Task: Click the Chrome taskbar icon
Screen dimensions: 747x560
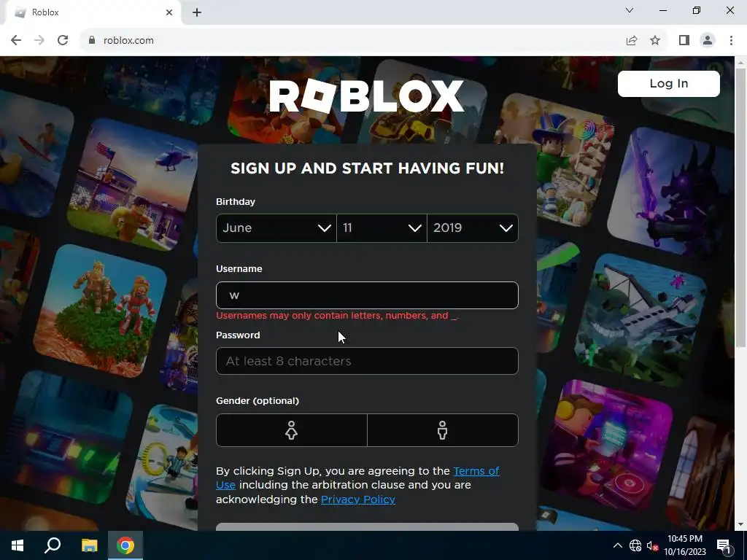Action: 125,545
